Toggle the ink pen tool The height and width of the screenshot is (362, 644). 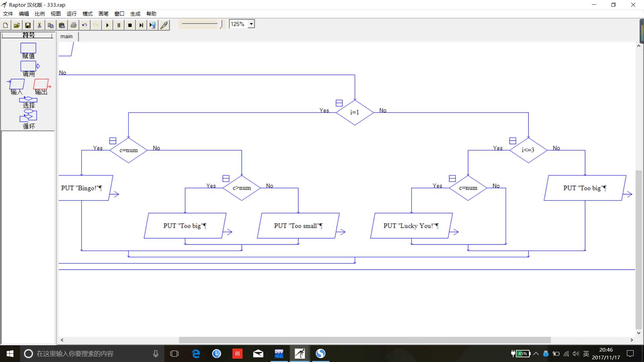pos(164,25)
